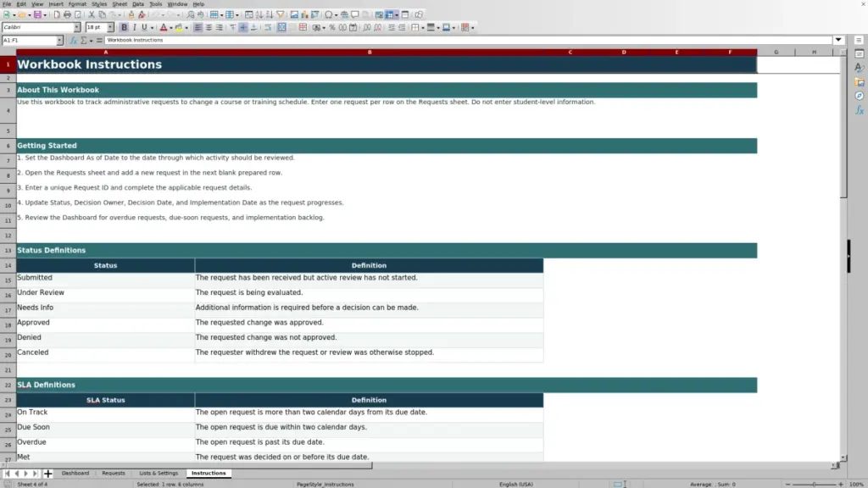Open the conditional formatting dropdown arrow
This screenshot has width=868, height=488.
(472, 28)
